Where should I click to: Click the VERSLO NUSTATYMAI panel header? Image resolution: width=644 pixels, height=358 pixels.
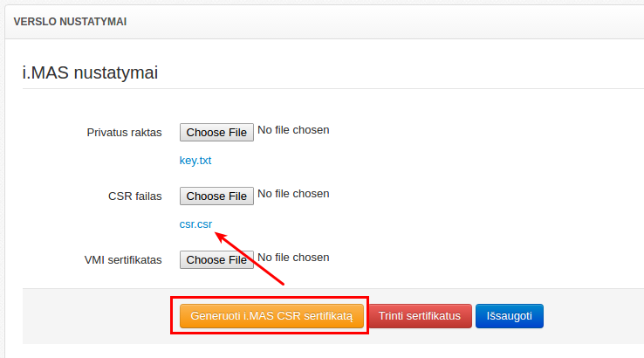pyautogui.click(x=70, y=22)
